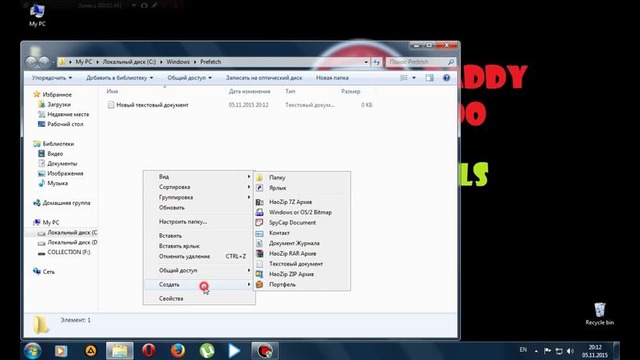Screen dimensions: 640x360
Task: Open the Сортировка context submenu
Action: tap(199, 187)
